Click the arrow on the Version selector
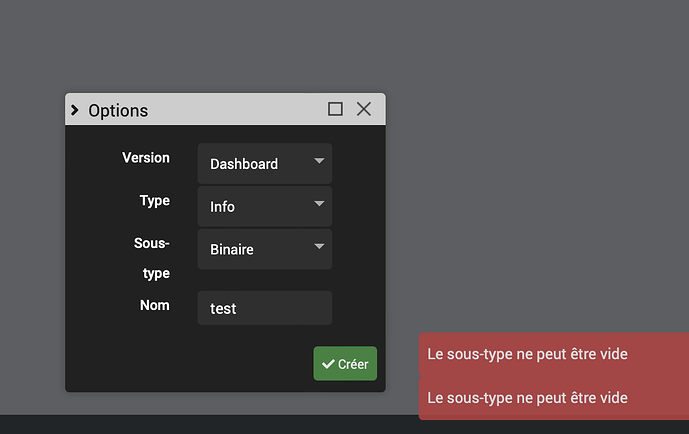This screenshot has width=689, height=434. [319, 161]
